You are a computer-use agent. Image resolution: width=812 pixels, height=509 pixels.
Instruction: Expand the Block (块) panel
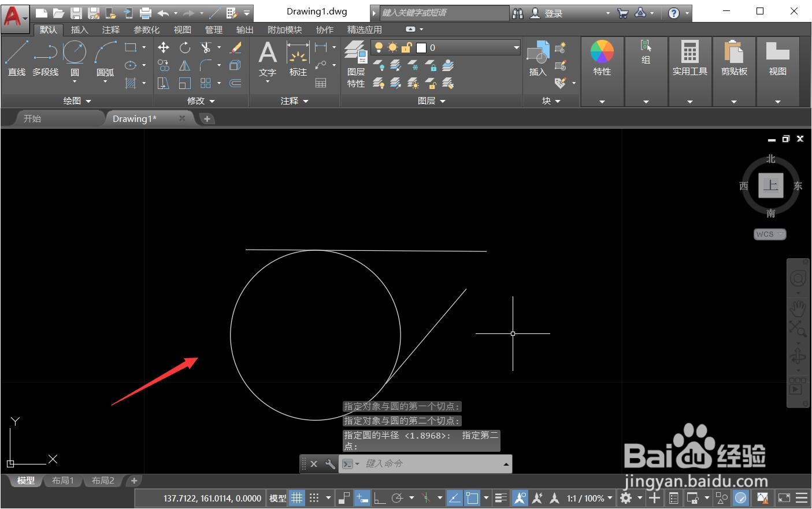tap(551, 101)
